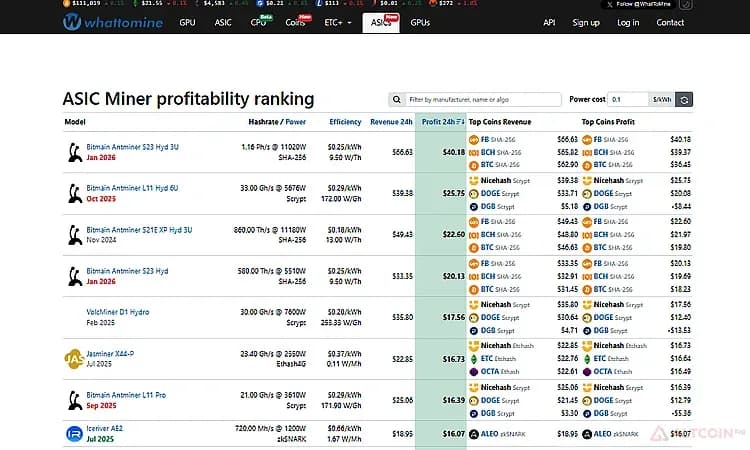Screen dimensions: 750x450
Task: Click FB icon in S23 Hyd 3U profit list
Action: 587,140
